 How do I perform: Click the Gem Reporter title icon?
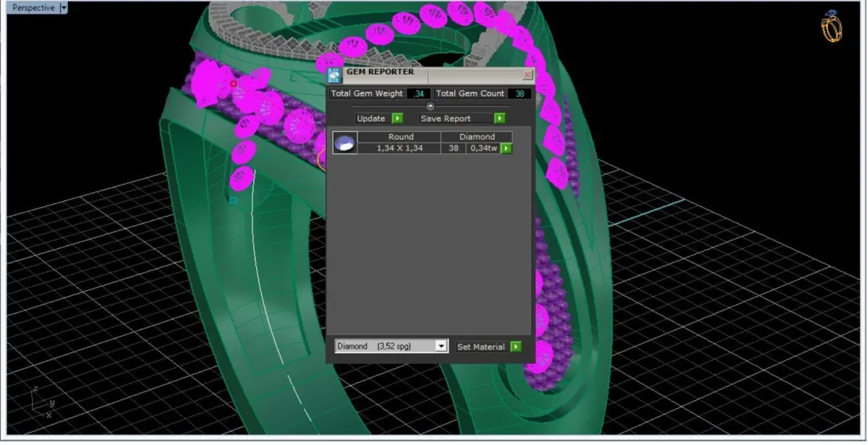[335, 75]
